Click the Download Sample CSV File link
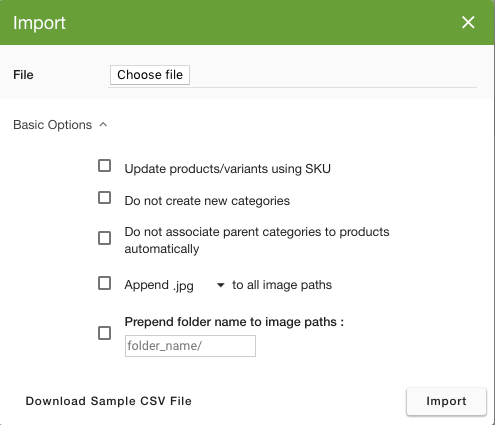The width and height of the screenshot is (495, 425). tap(109, 401)
